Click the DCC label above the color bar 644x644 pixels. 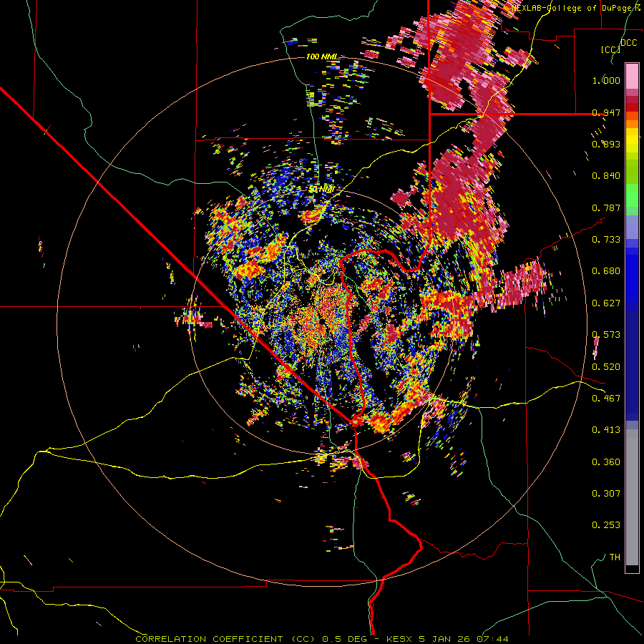[628, 42]
